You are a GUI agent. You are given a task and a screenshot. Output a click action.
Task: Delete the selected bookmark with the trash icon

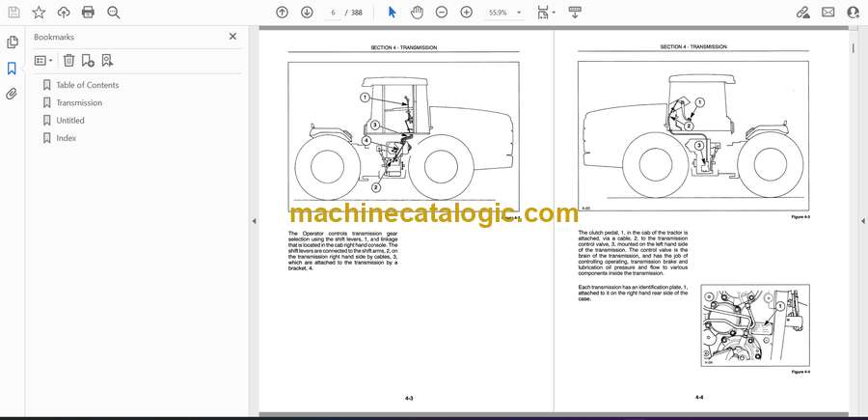coord(68,60)
